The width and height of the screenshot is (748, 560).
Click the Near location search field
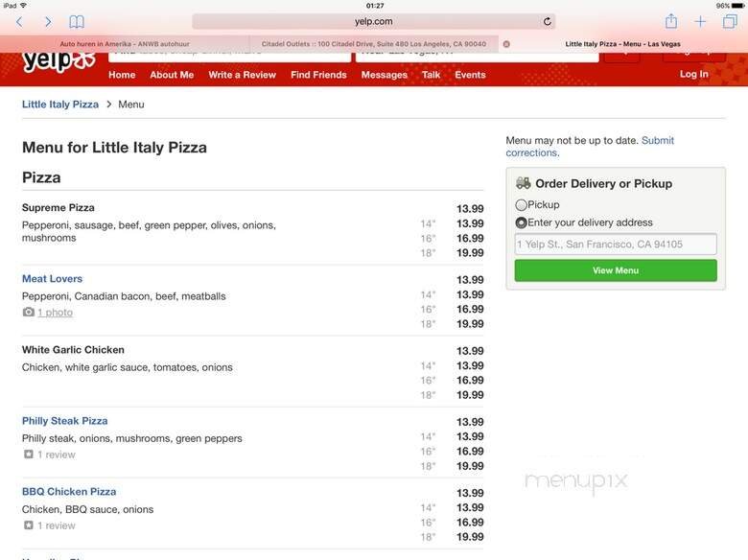click(477, 57)
